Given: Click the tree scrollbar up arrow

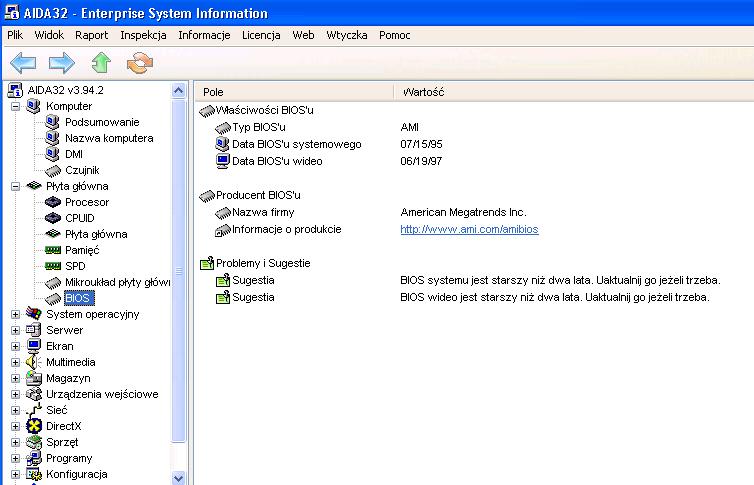Looking at the screenshot, I should click(x=178, y=90).
